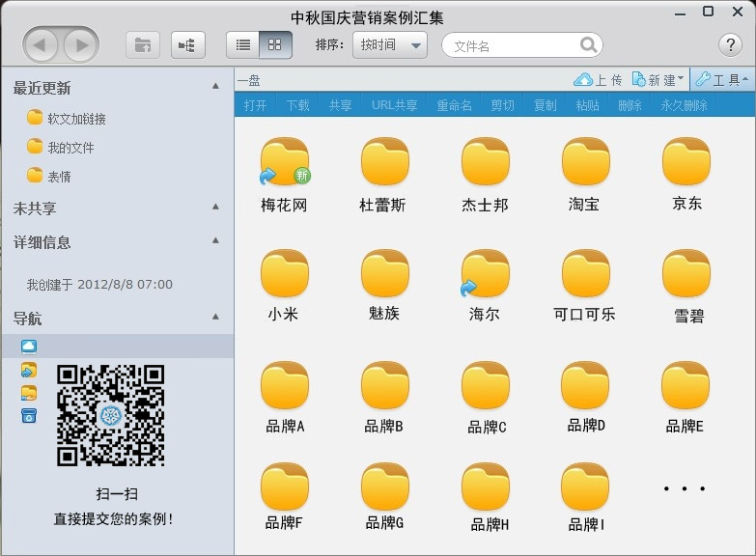The height and width of the screenshot is (556, 756).
Task: Collapse the 最近更新 section
Action: pyautogui.click(x=215, y=86)
